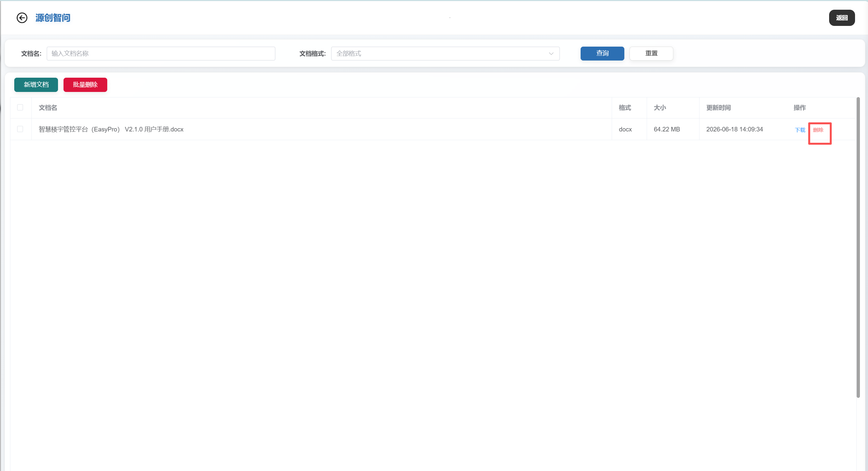The width and height of the screenshot is (868, 471).
Task: Click the docx format cell
Action: coord(625,129)
